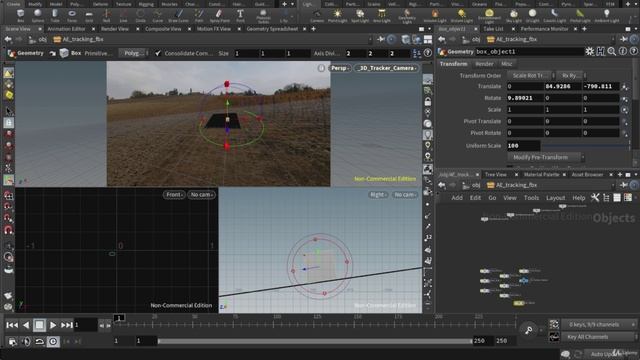Add a Geometry Light from the shelf
The image size is (640, 360).
pyautogui.click(x=407, y=16)
